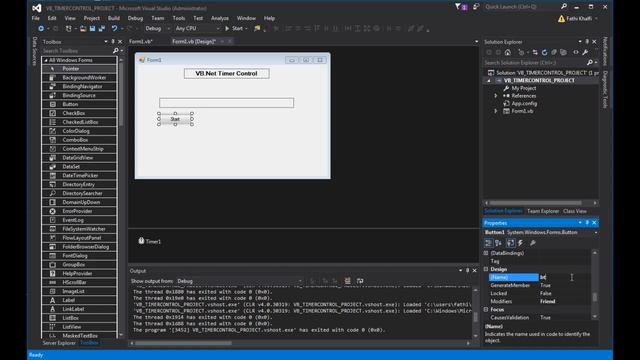Show the Properties page icon in Properties window
This screenshot has width=640, height=360.
510,243
